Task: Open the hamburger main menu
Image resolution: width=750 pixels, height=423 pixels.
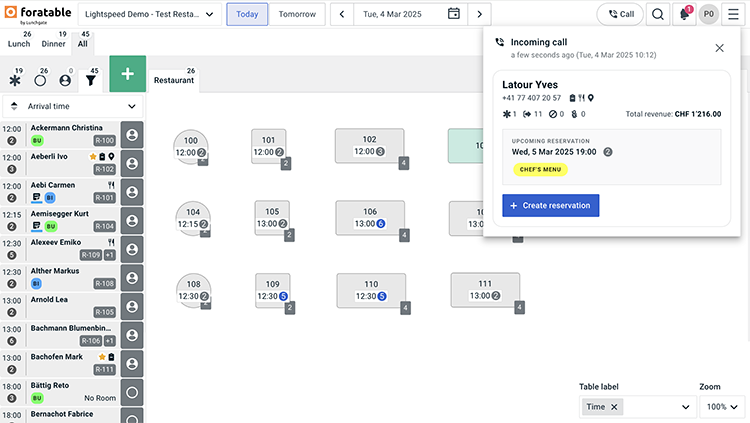Action: point(731,14)
